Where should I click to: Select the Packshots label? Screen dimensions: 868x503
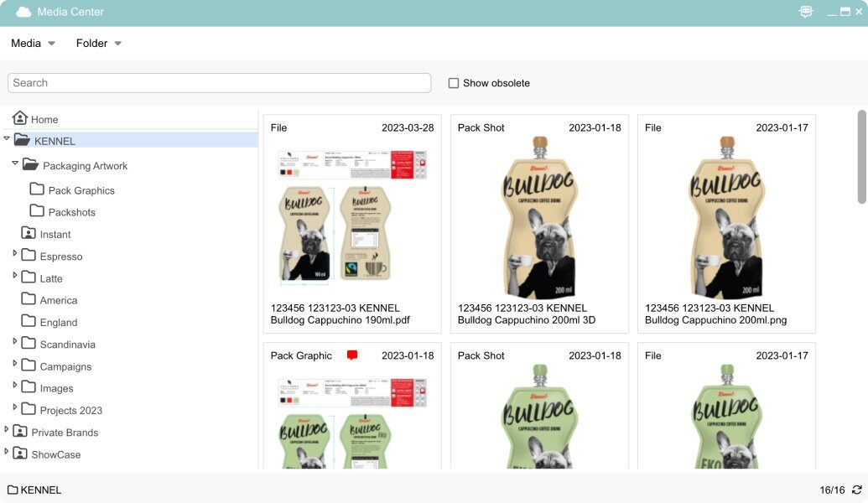point(72,212)
